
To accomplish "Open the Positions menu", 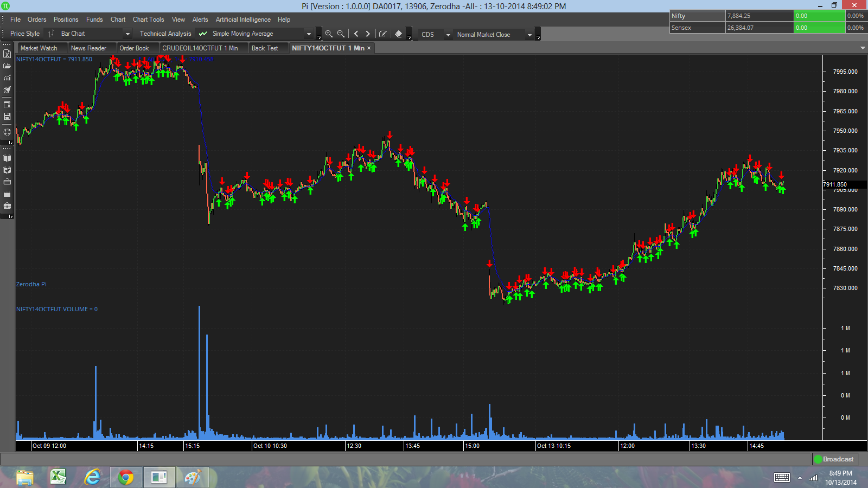I will point(66,20).
